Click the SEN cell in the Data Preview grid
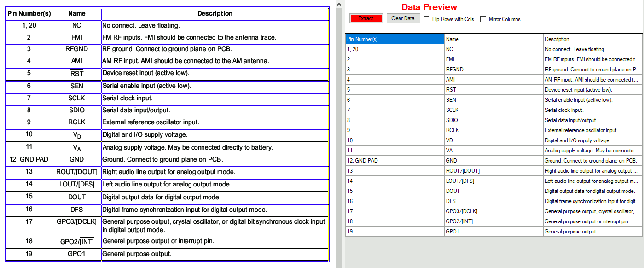This screenshot has width=644, height=268. tap(494, 100)
